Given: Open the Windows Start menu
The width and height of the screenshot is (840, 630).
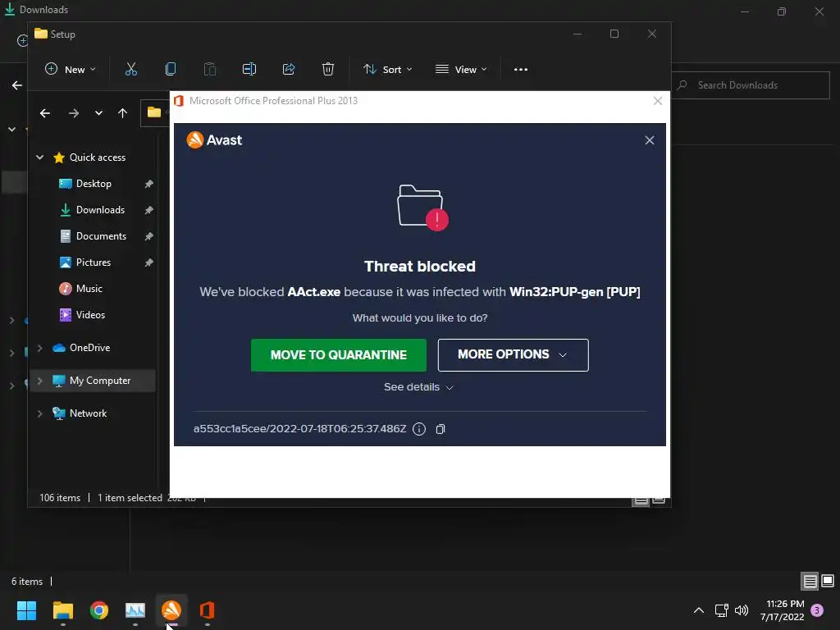Looking at the screenshot, I should click(26, 610).
